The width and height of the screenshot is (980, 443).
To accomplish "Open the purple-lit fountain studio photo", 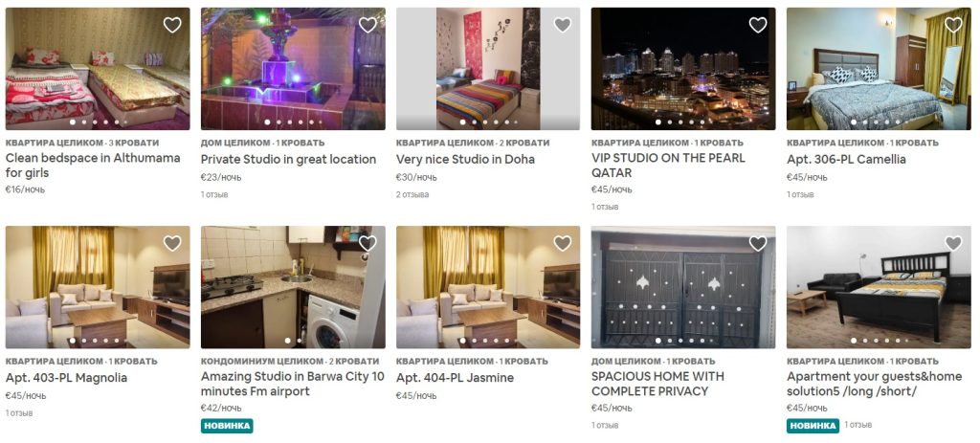I will tap(293, 69).
